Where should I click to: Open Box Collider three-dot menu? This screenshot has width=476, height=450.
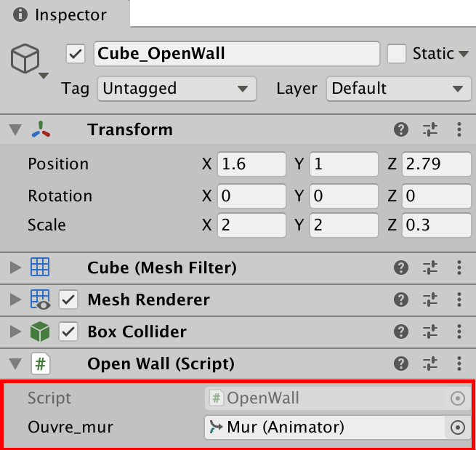[459, 332]
